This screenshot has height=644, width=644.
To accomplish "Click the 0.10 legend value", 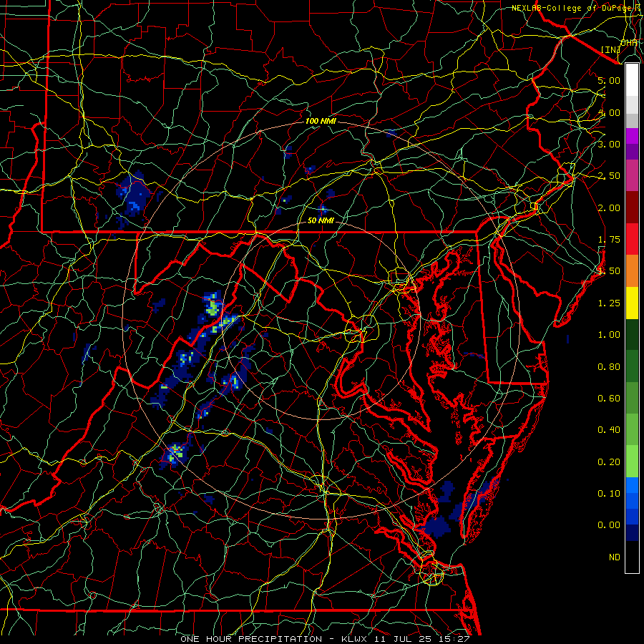I will [609, 494].
